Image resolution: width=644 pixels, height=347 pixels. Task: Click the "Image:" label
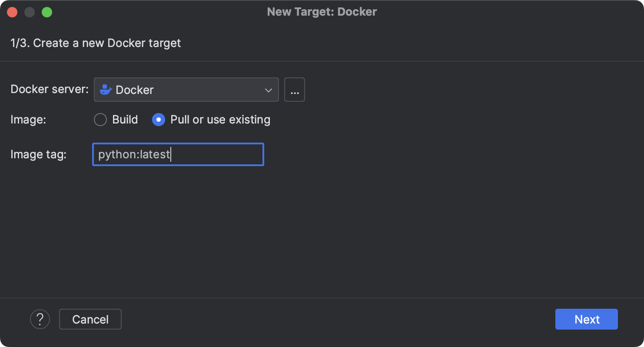click(x=28, y=120)
